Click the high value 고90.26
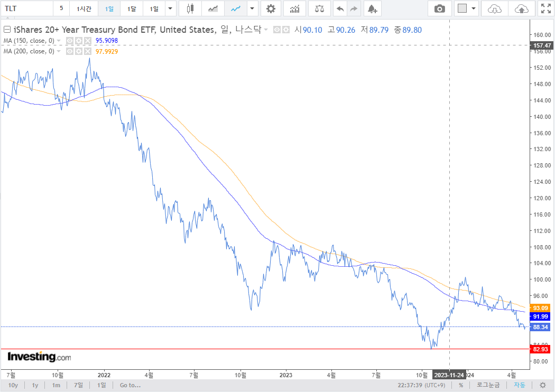This screenshot has width=555, height=392. pos(341,30)
